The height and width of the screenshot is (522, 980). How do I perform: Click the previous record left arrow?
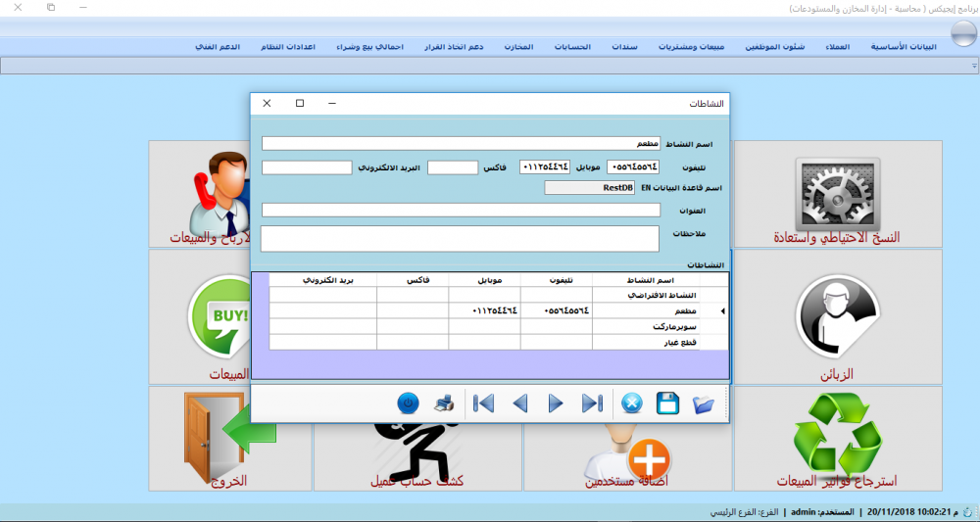[520, 404]
